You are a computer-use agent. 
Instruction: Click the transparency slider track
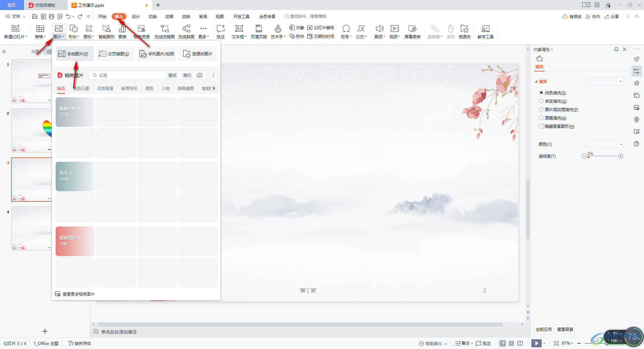coord(602,156)
